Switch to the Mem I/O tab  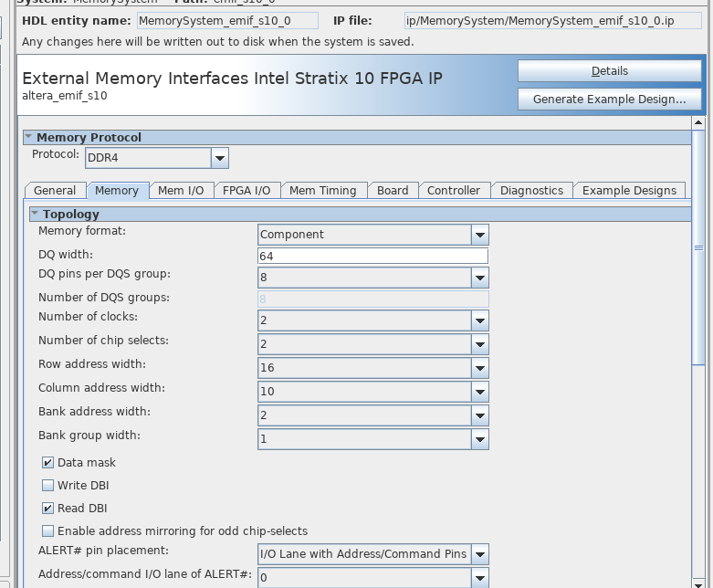(x=181, y=191)
